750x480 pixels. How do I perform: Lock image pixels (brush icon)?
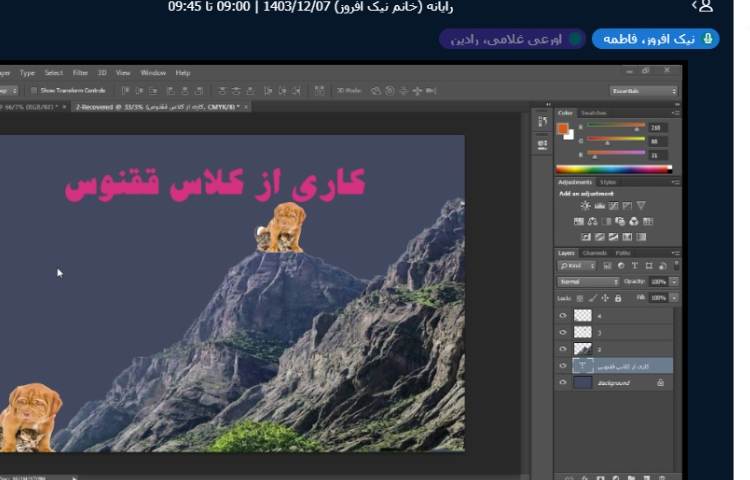point(593,298)
